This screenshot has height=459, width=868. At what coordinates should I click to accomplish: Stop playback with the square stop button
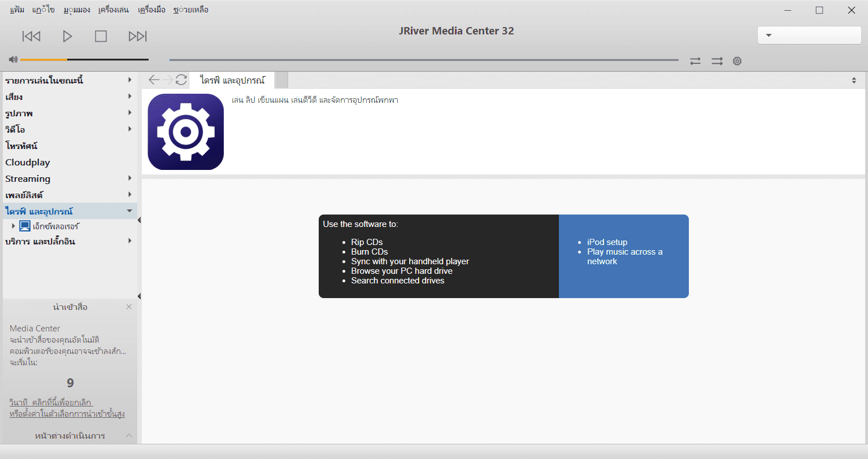[x=101, y=36]
